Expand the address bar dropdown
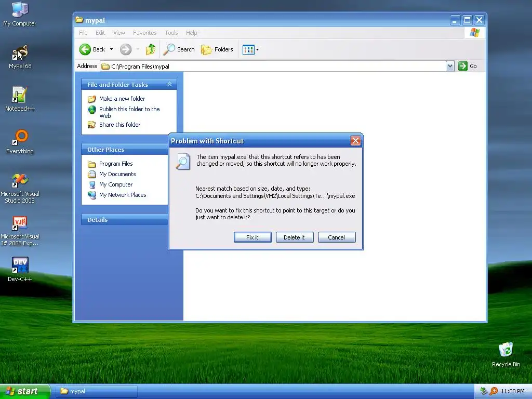Viewport: 532px width, 399px height. (450, 66)
